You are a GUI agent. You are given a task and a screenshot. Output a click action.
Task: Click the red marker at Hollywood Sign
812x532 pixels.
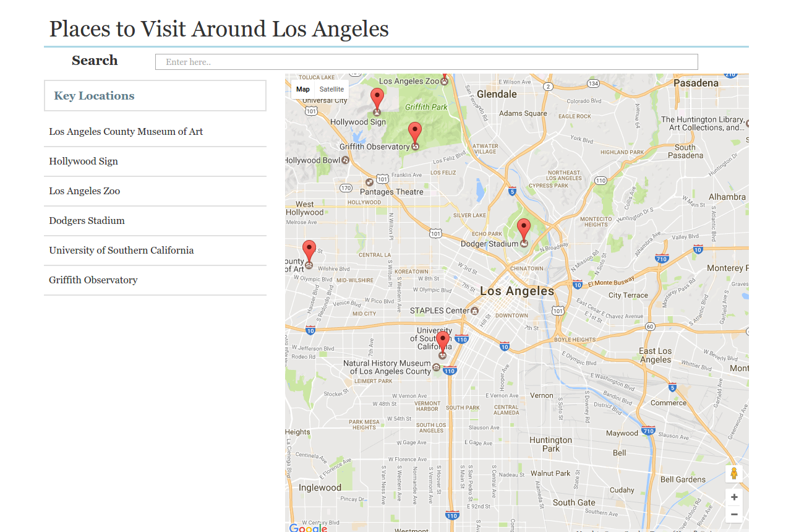377,99
